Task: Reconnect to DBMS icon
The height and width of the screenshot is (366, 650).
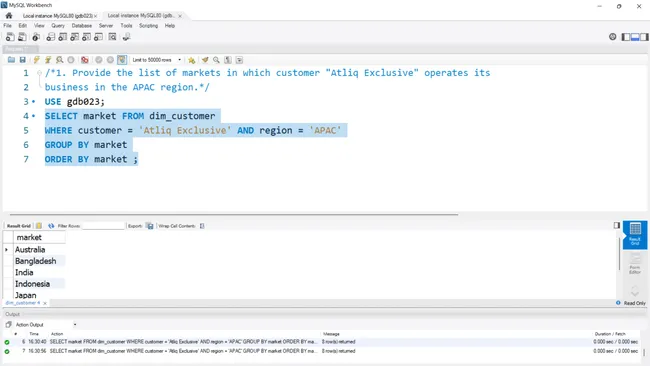Action: point(126,37)
